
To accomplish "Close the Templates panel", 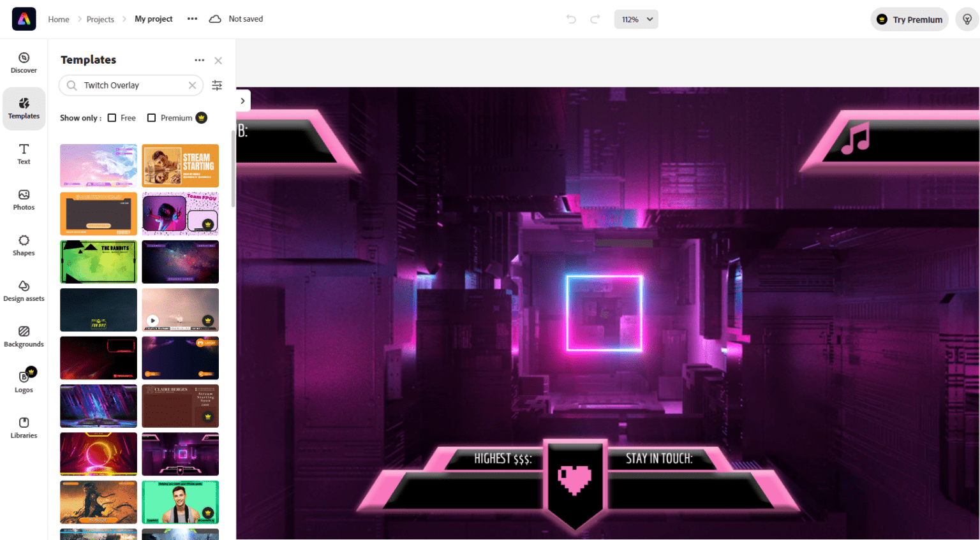I will click(x=218, y=60).
